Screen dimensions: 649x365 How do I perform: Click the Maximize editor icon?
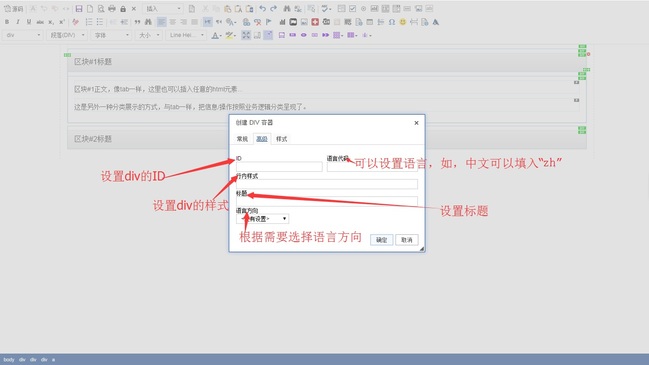(246, 35)
